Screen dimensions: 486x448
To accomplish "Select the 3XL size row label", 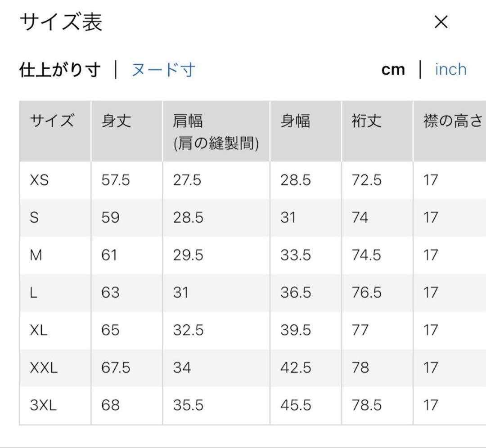I will (43, 406).
